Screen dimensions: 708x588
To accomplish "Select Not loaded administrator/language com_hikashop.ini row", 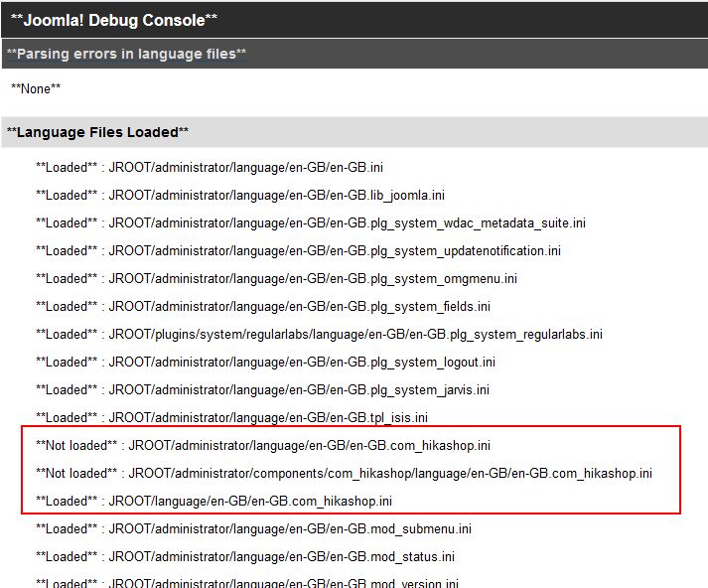I will point(263,446).
